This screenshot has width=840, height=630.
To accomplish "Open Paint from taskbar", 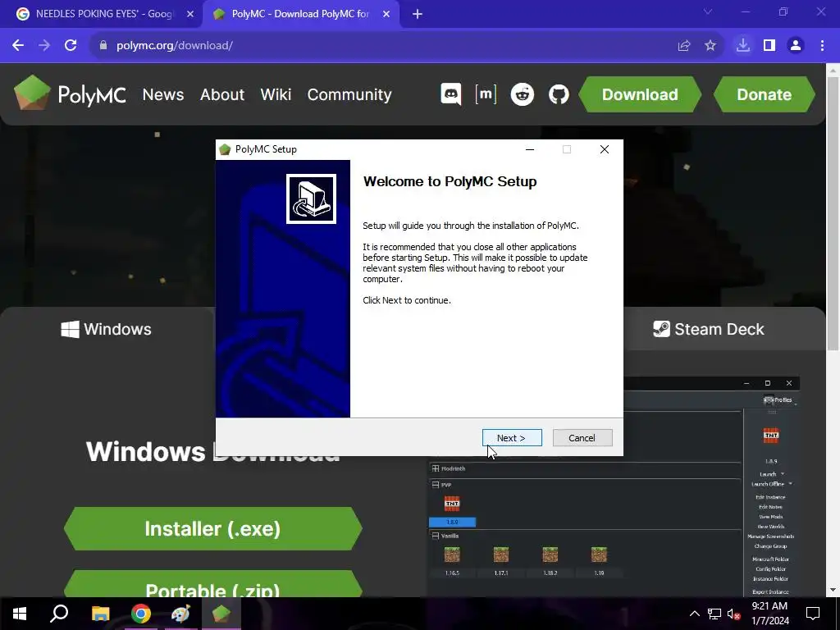I will pos(180,614).
